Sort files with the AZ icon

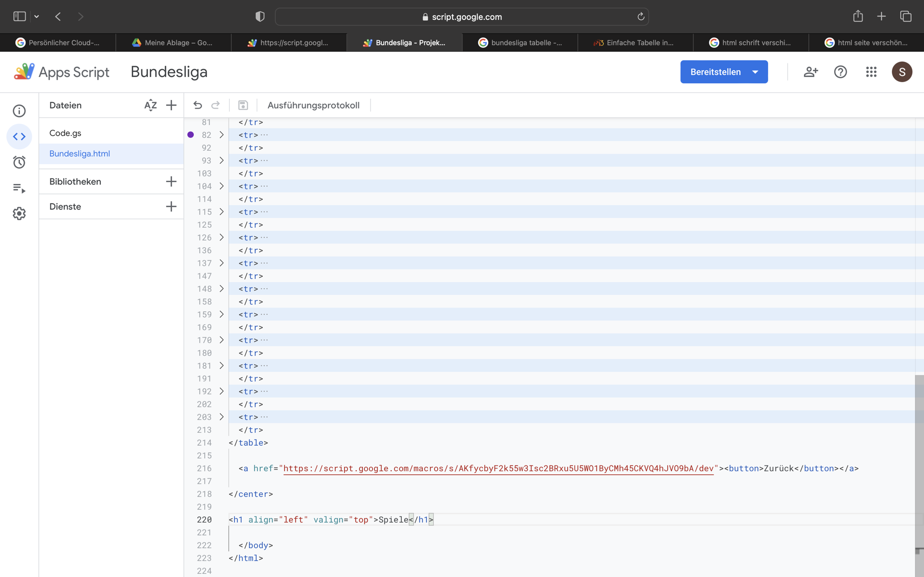(x=151, y=105)
